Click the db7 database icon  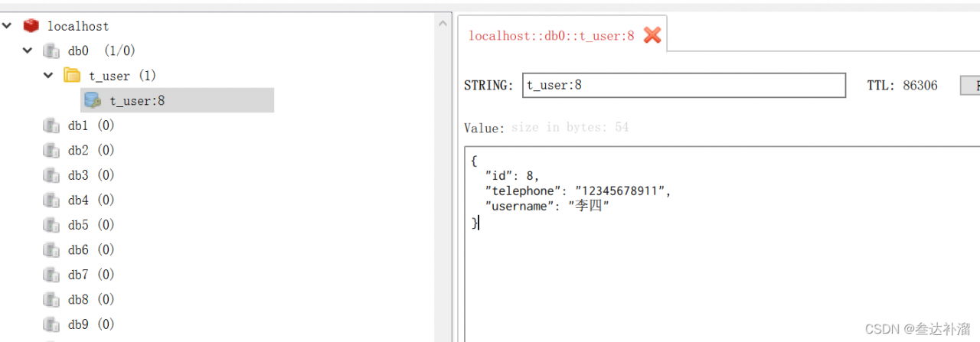[51, 274]
